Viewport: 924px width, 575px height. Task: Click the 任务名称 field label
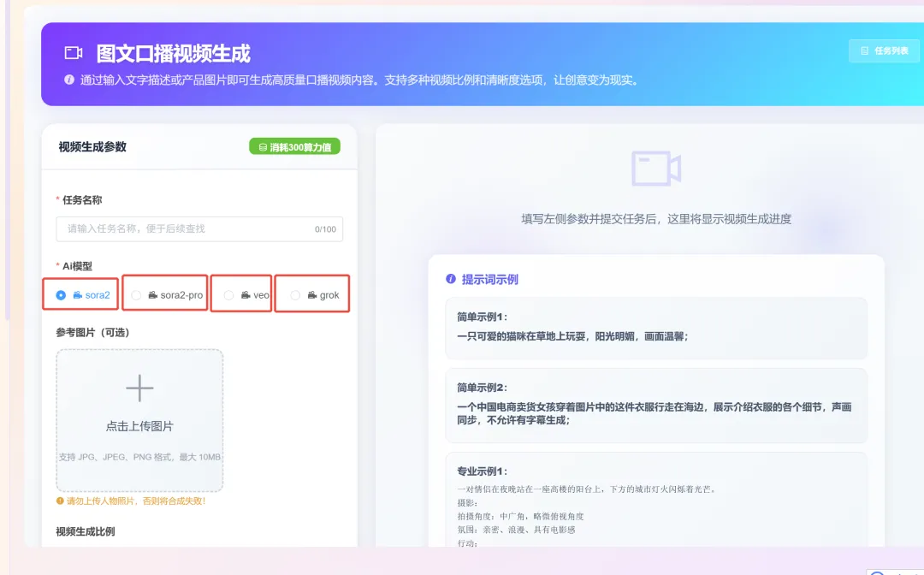(82, 199)
